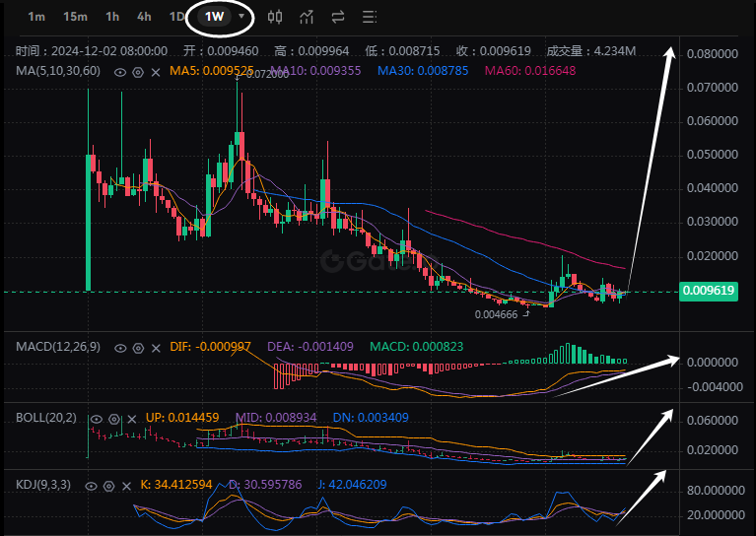This screenshot has width=756, height=536.
Task: Click the KDJ(9,3,3) label
Action: click(43, 485)
